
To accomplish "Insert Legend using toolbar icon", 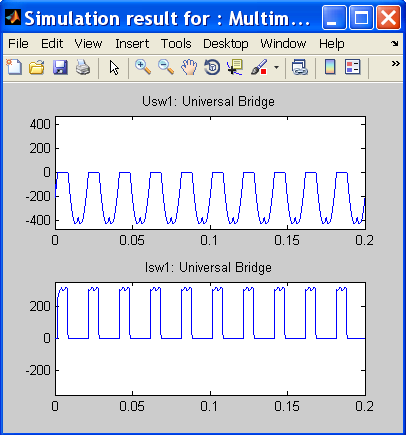I will tap(353, 67).
